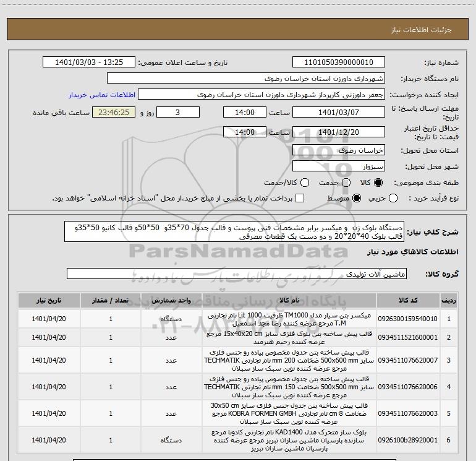Click the price validity date 1401/12/20
476x461 pixels.
339,132
